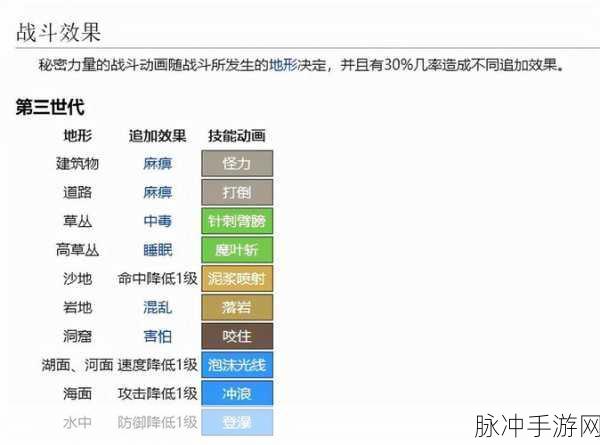Click the 落岩 move box

pyautogui.click(x=237, y=307)
